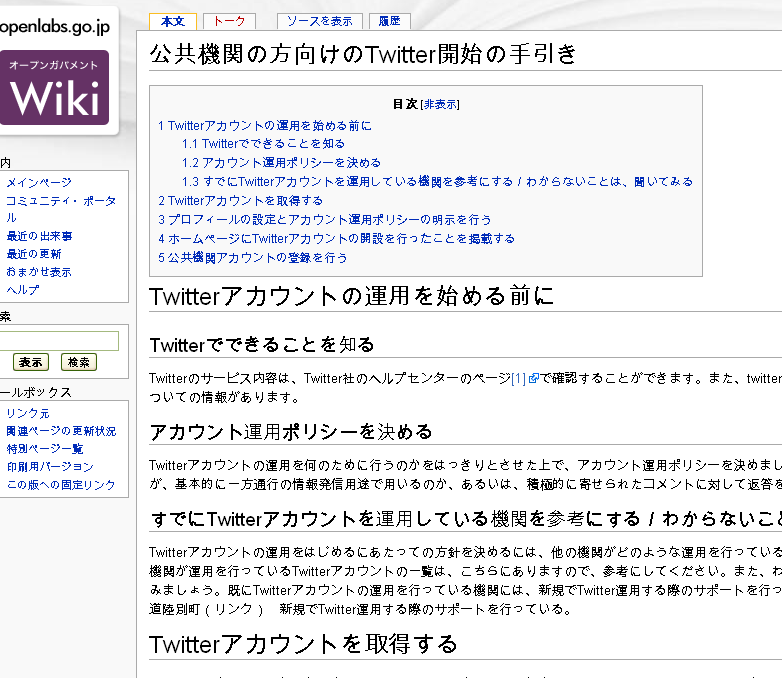The width and height of the screenshot is (782, 678).
Task: Click the heading Twitterでできることを知る
Action: pyautogui.click(x=262, y=345)
